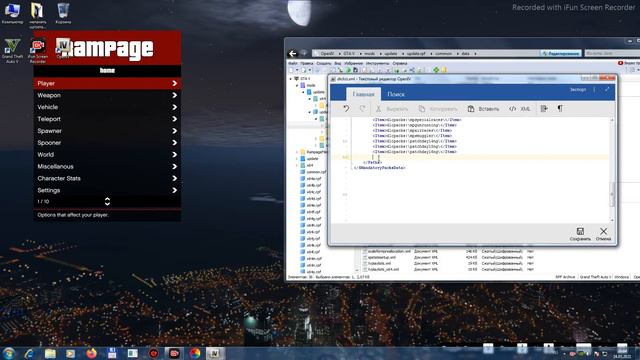The height and width of the screenshot is (360, 640).
Task: Select iFun Screen Recorder desktop shortcut
Action: (x=38, y=51)
